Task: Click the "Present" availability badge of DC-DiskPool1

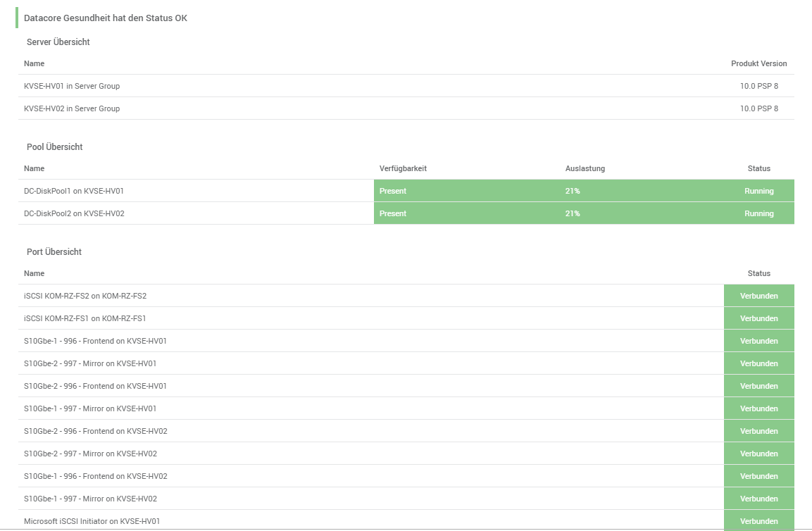Action: point(393,190)
